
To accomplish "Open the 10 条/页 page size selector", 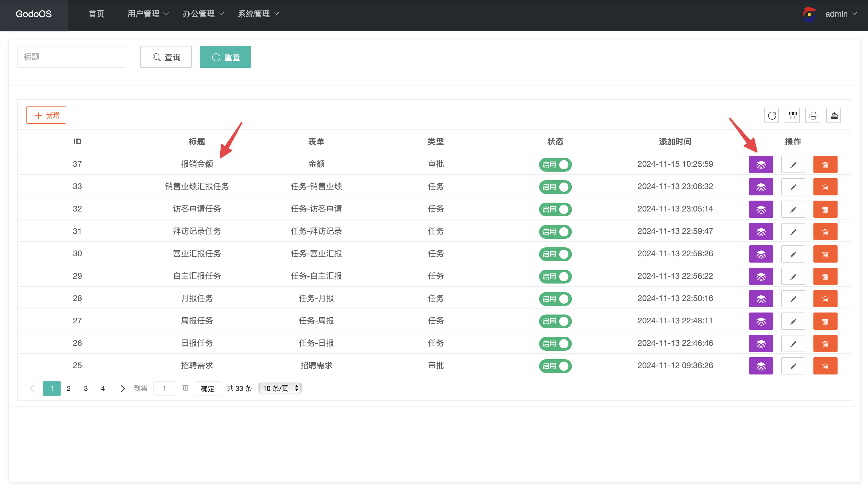I will pos(280,388).
